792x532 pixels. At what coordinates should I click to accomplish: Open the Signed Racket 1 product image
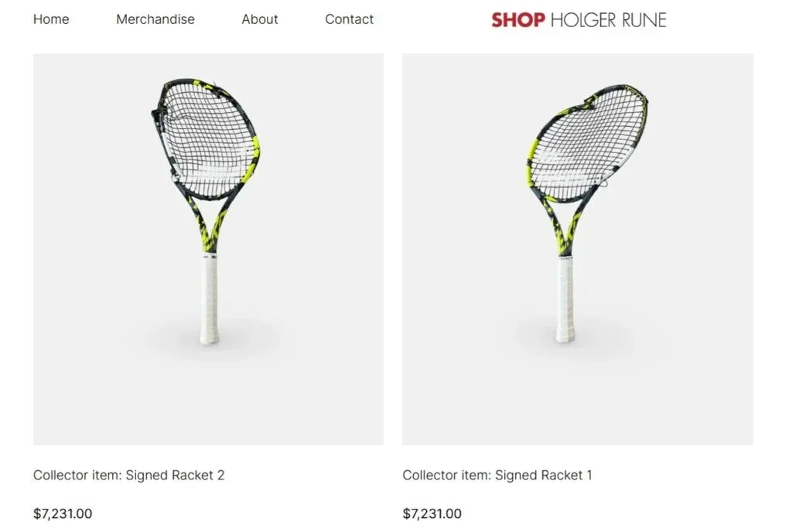pyautogui.click(x=577, y=249)
